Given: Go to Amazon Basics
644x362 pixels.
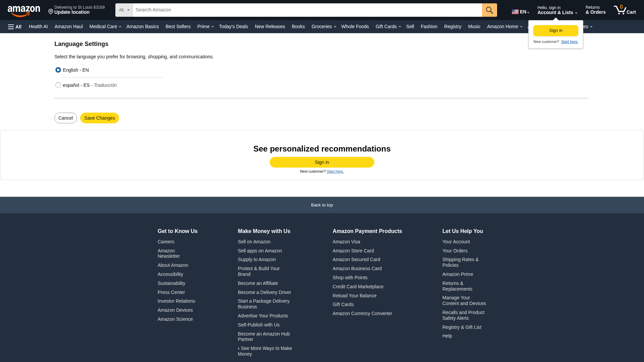Looking at the screenshot, I should click(143, 26).
